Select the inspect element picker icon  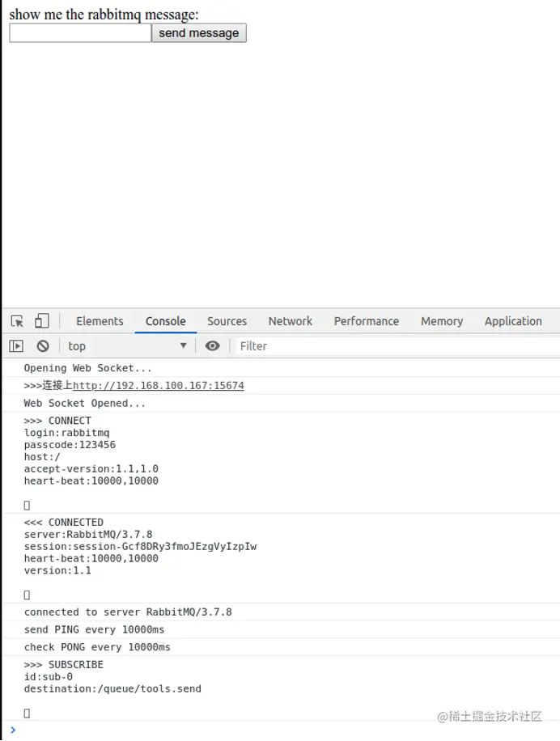click(17, 321)
